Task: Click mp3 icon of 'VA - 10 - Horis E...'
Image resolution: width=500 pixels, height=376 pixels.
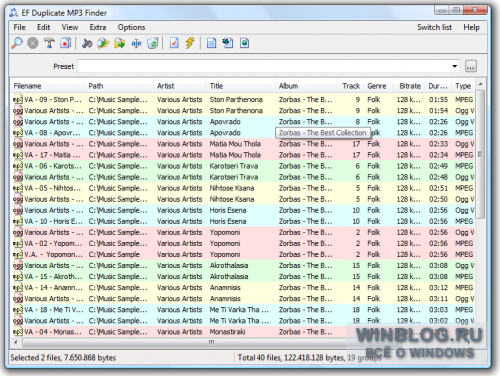Action: pyautogui.click(x=18, y=221)
